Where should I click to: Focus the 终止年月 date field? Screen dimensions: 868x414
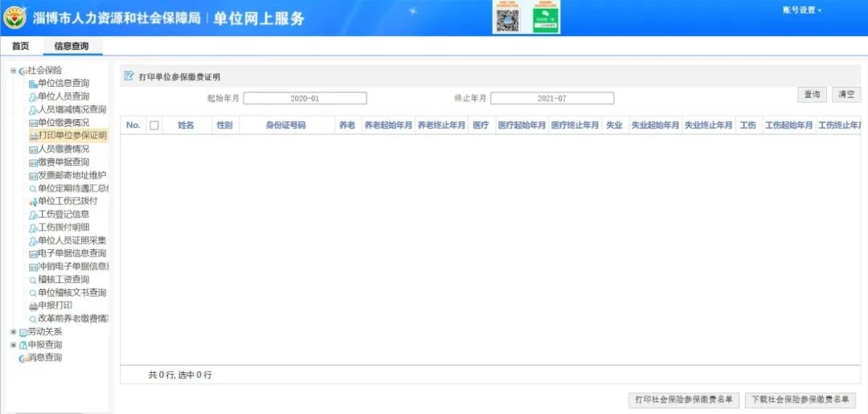[x=552, y=98]
